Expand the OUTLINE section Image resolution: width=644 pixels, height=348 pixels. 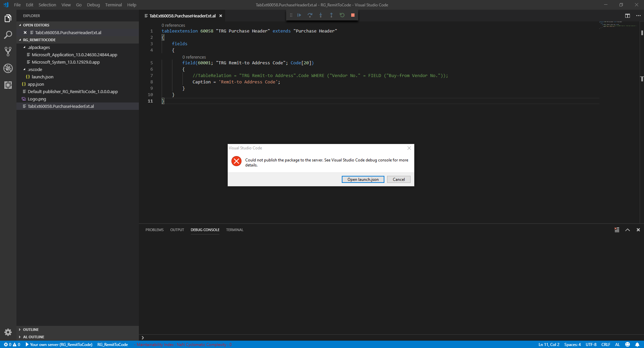coord(20,329)
